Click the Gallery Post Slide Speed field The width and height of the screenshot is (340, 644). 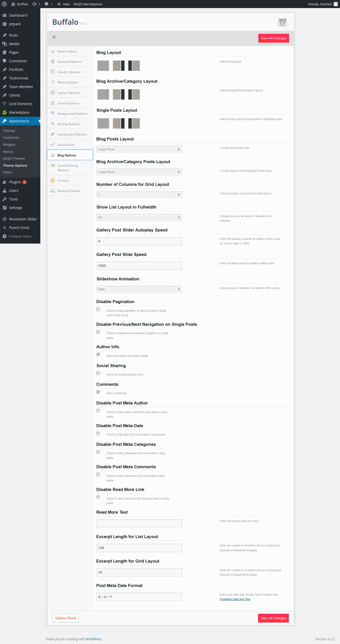(139, 266)
